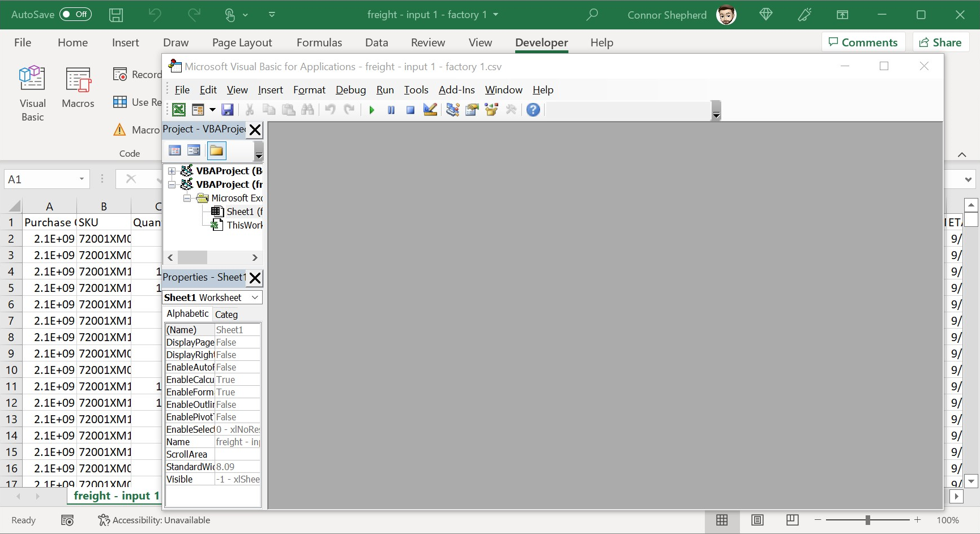This screenshot has width=980, height=534.
Task: Expand first VBAProject tree node
Action: [172, 171]
